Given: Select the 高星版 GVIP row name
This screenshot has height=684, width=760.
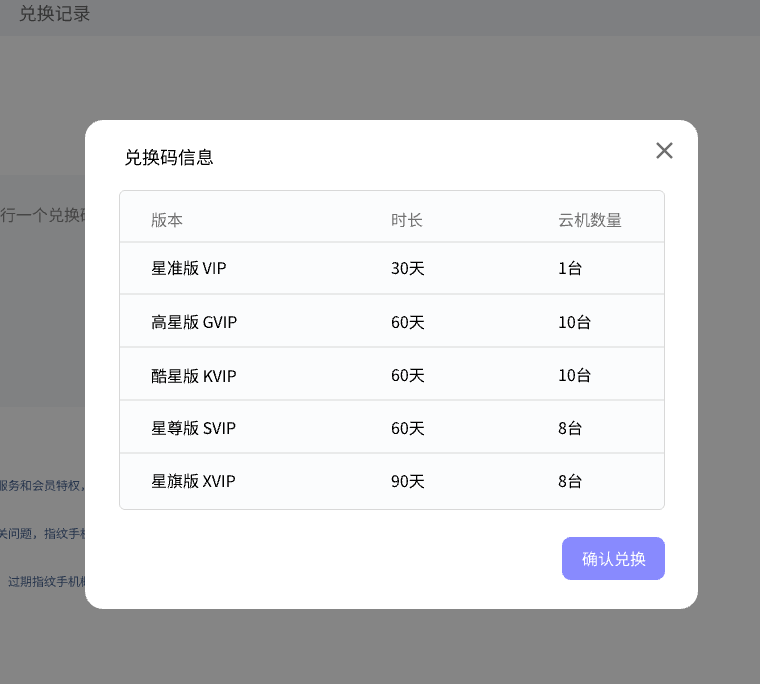Looking at the screenshot, I should click(194, 322).
